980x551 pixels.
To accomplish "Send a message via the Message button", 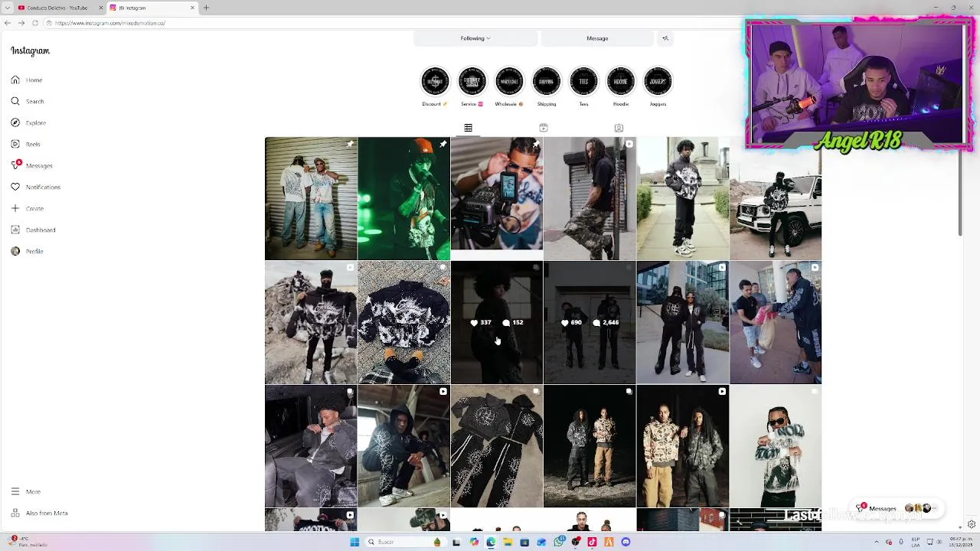I will point(597,38).
